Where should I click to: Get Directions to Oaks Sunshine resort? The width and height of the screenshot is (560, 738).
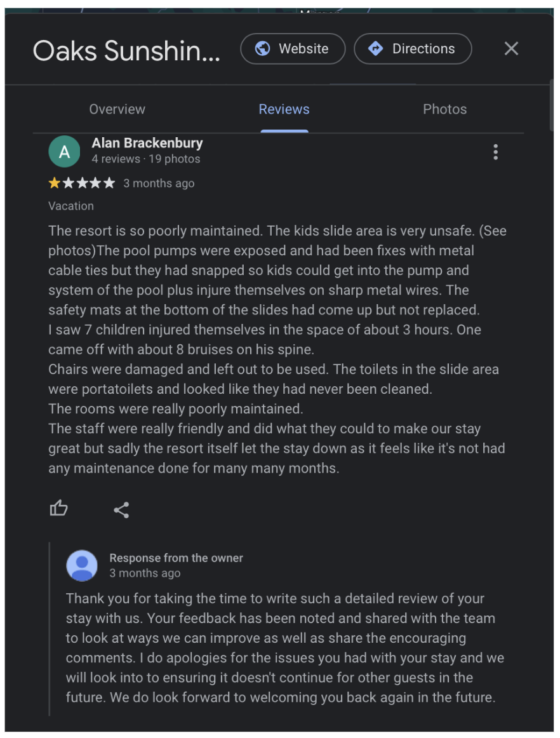coord(413,48)
